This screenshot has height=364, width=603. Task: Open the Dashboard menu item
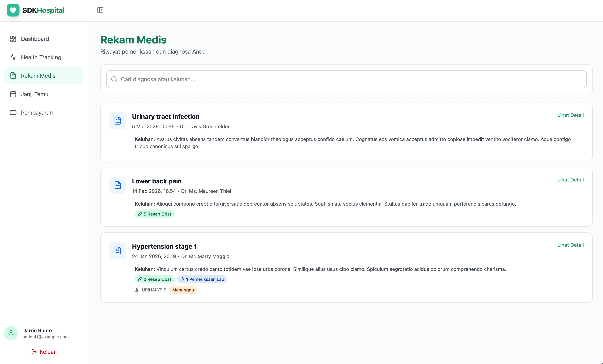pyautogui.click(x=35, y=39)
